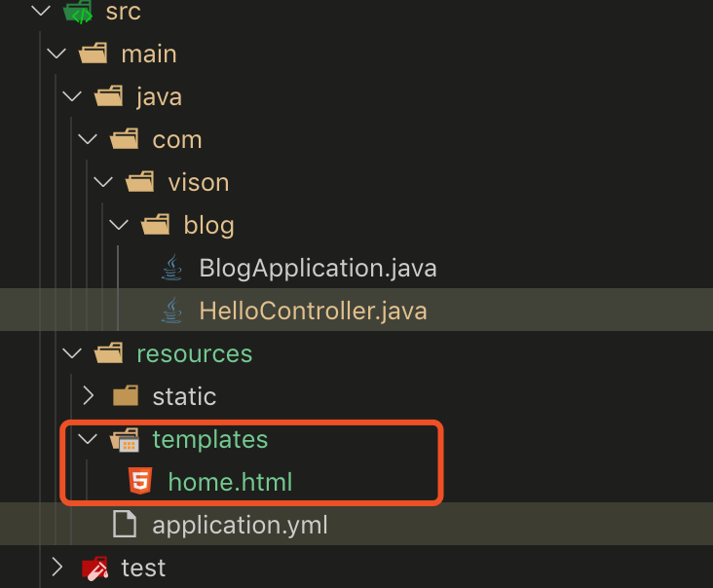Click the red test folder icon
This screenshot has width=713, height=588.
(x=94, y=568)
